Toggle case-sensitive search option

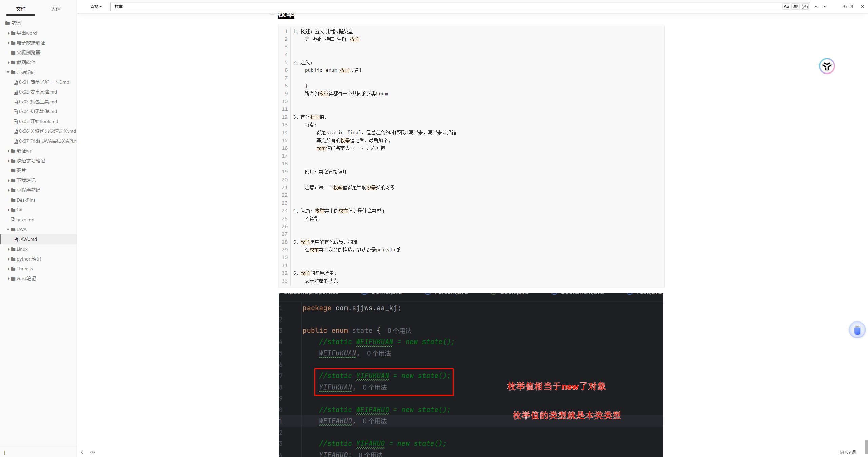786,6
